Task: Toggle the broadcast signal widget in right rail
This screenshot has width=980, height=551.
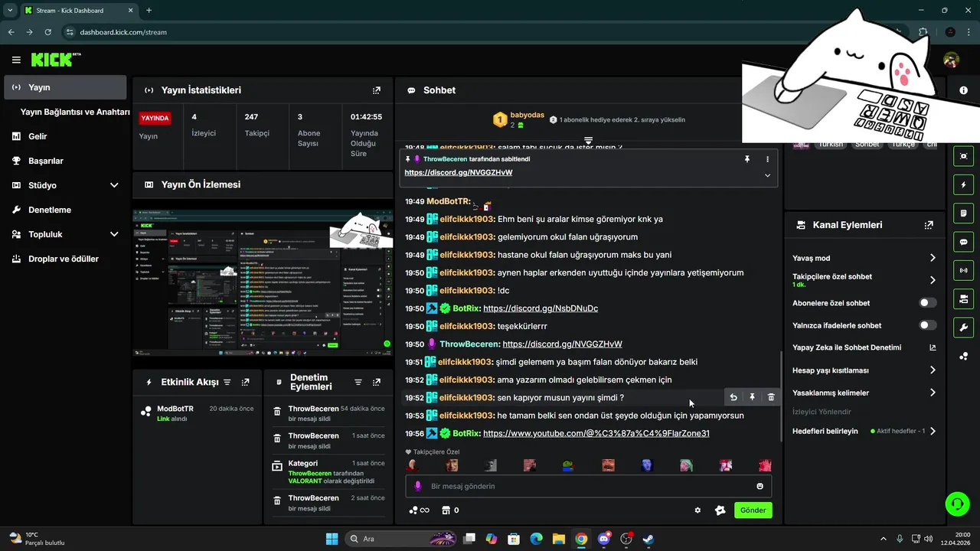Action: 963,270
